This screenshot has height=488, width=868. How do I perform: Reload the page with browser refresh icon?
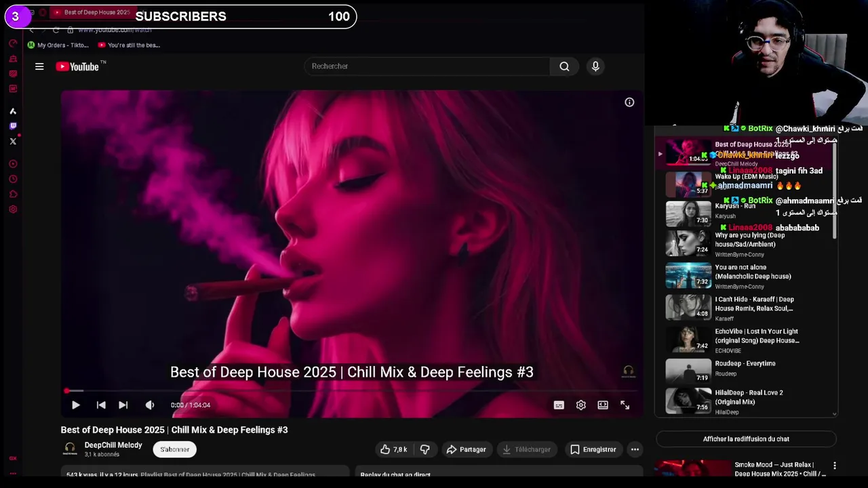(x=56, y=30)
